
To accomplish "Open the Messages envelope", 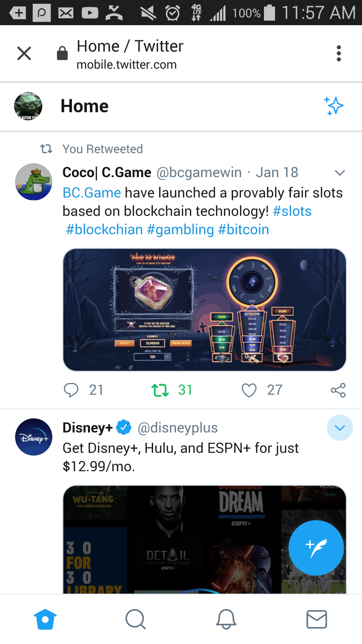I will 316,620.
